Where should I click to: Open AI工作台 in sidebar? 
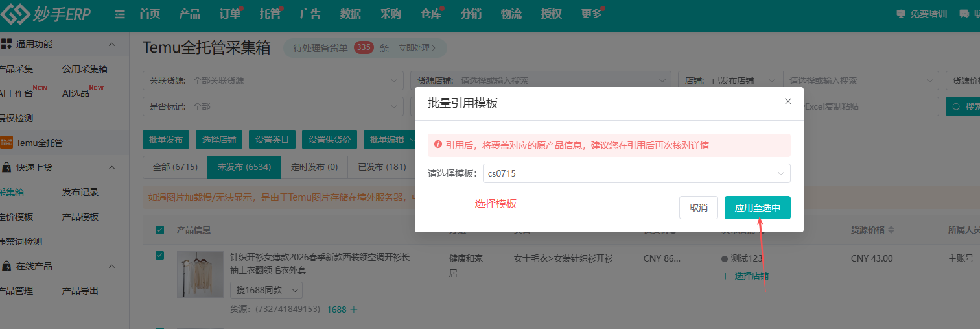[16, 93]
